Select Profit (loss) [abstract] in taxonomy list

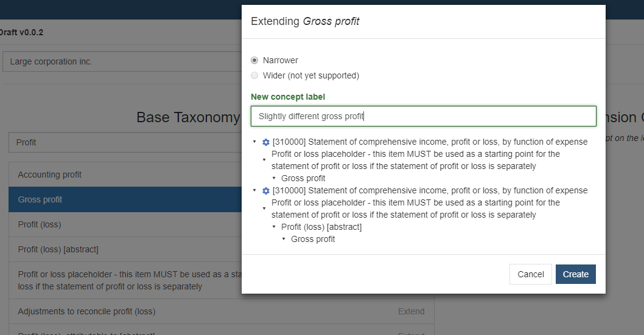(x=125, y=250)
